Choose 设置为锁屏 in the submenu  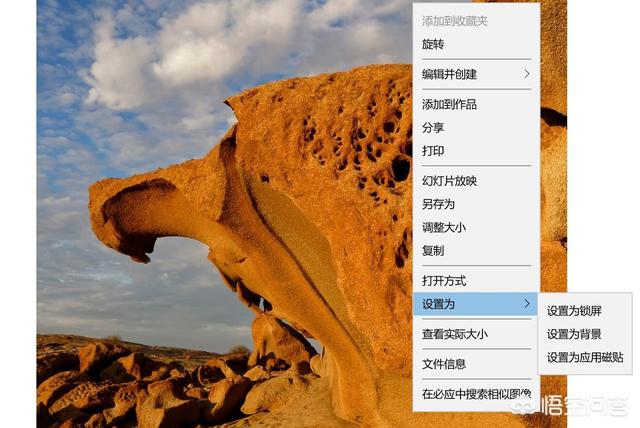tap(585, 311)
